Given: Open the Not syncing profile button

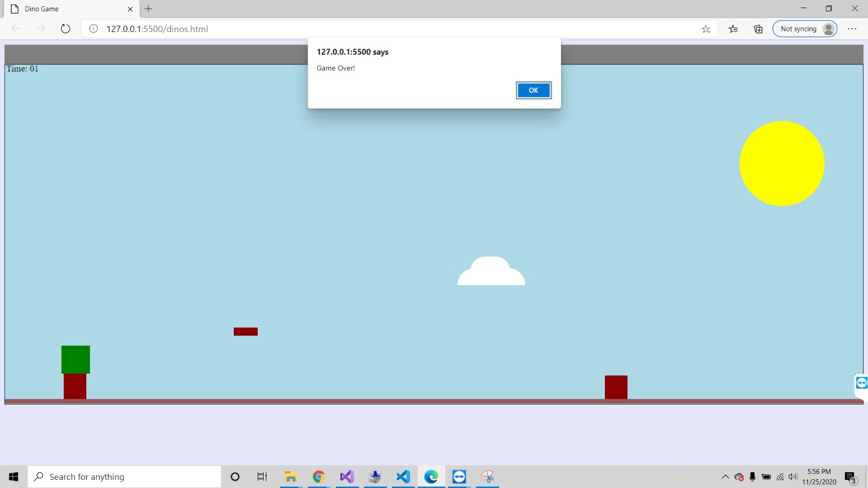Looking at the screenshot, I should pos(805,29).
